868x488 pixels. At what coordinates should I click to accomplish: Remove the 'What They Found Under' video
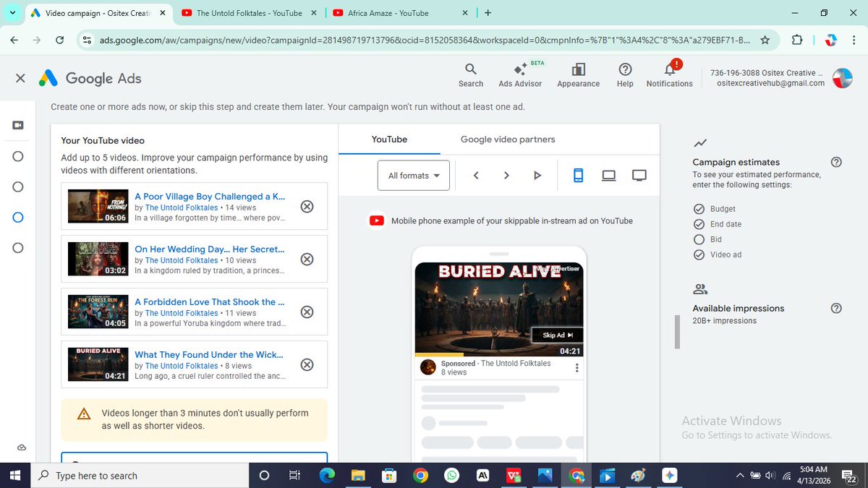[307, 364]
